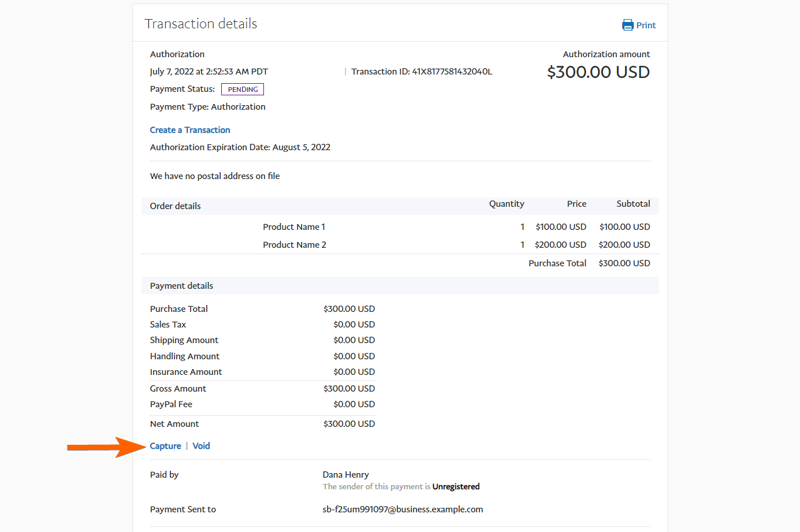800x532 pixels.
Task: Open the Create a Transaction link
Action: click(x=190, y=130)
